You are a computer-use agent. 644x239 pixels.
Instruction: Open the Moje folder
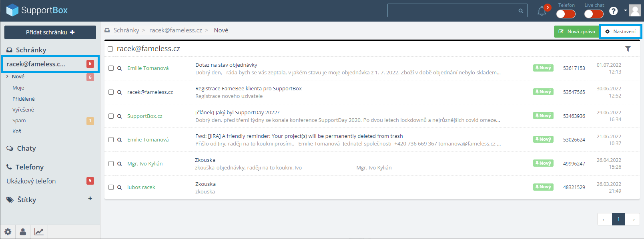click(x=18, y=88)
